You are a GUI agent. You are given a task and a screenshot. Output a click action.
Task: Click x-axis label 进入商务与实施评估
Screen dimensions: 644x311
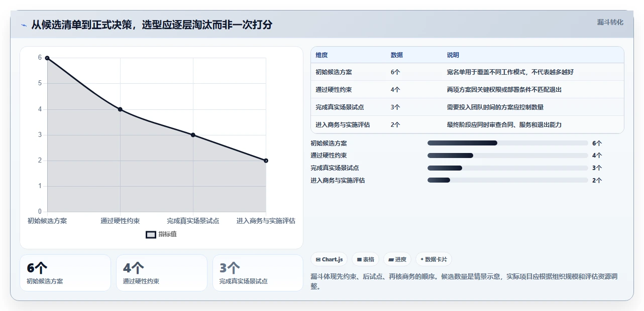[266, 221]
